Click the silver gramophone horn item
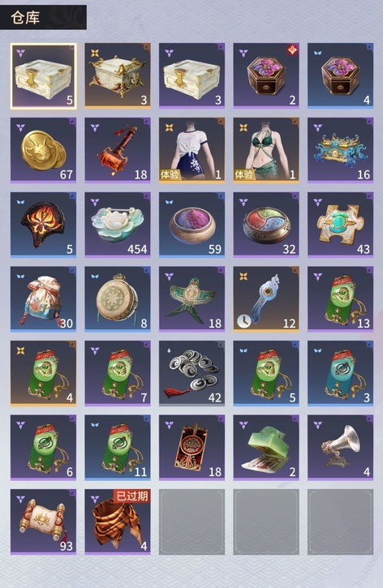Viewport: 383px width, 588px height. pos(340,448)
